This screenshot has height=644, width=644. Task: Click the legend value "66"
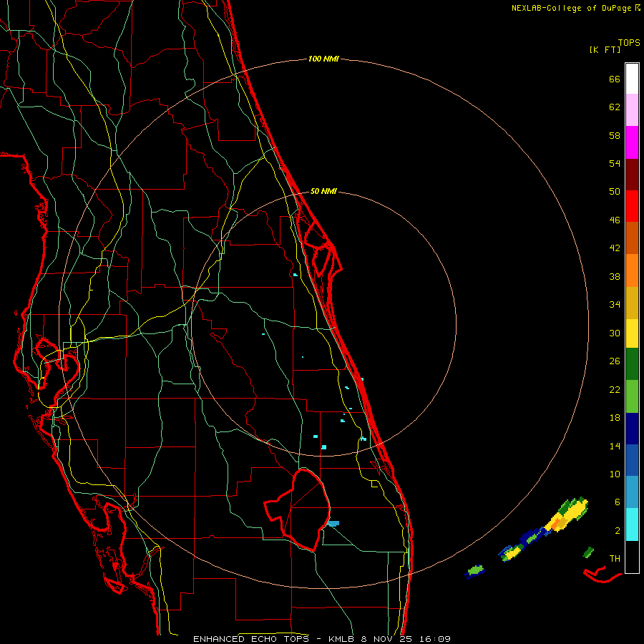click(615, 79)
